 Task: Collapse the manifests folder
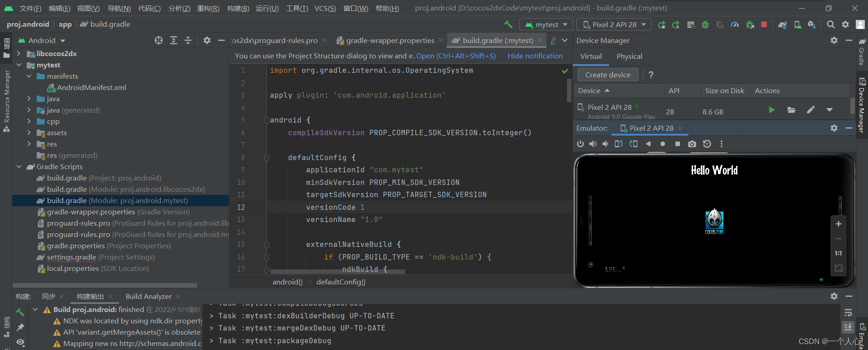pos(29,76)
